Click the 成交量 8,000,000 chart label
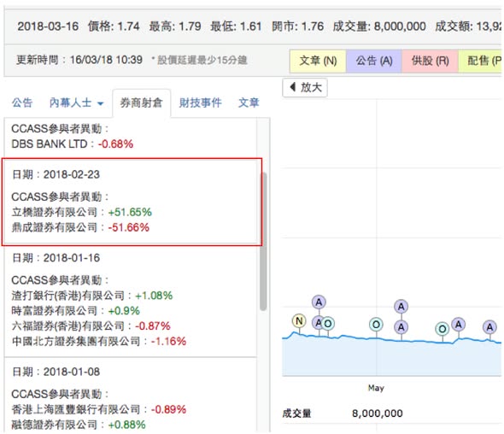This screenshot has width=504, height=434. coord(343,413)
